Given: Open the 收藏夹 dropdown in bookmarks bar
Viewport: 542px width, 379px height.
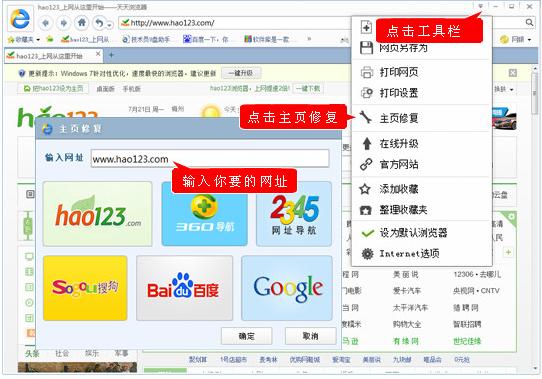Looking at the screenshot, I should (x=24, y=39).
